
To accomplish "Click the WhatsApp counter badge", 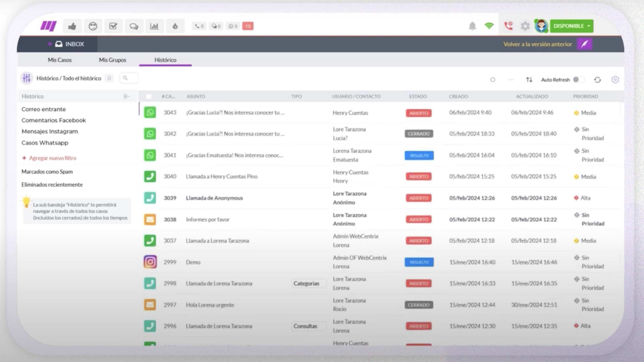I will 233,26.
